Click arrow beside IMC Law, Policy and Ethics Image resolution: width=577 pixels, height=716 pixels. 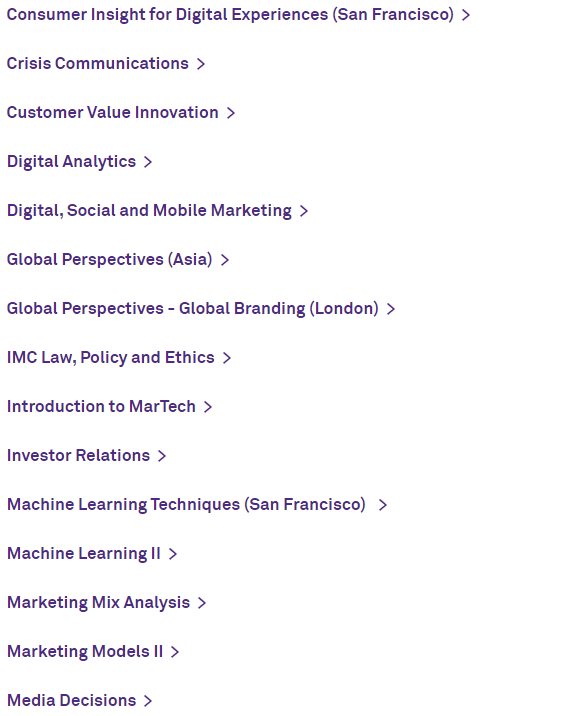tap(227, 358)
